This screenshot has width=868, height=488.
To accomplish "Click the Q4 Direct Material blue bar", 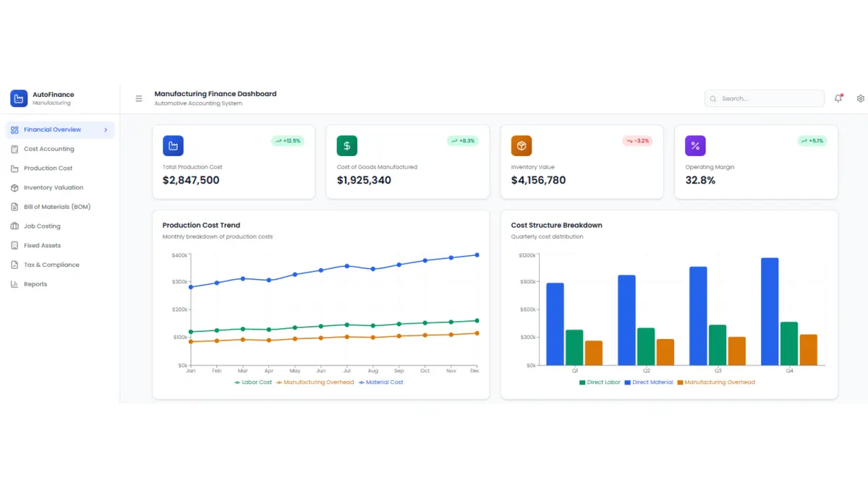I will [770, 311].
